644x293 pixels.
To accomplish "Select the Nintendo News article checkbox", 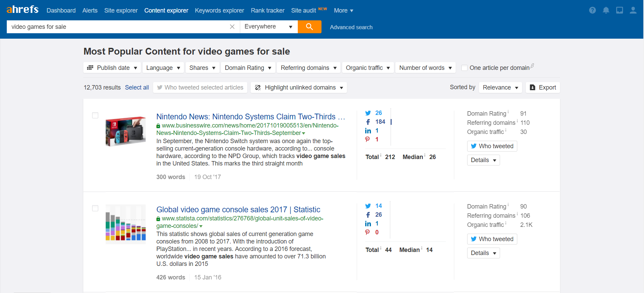I will click(x=95, y=115).
